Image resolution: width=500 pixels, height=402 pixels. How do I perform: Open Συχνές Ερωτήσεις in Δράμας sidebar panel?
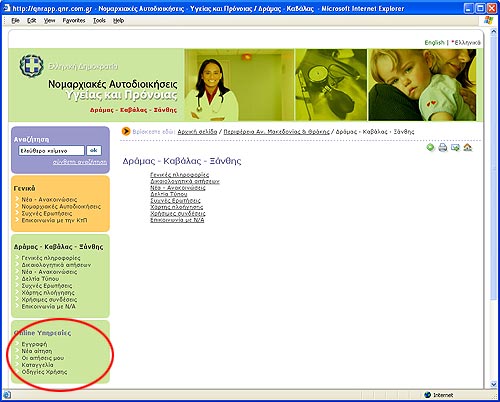click(x=47, y=286)
